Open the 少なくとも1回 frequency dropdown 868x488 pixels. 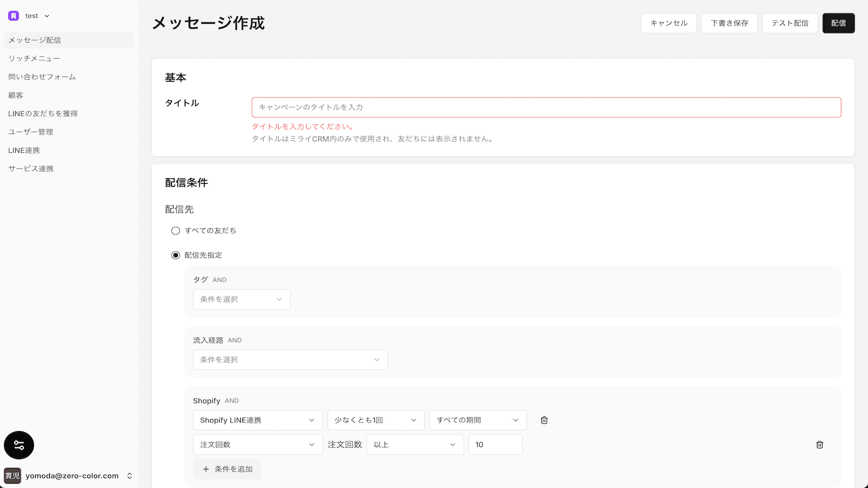[376, 420]
